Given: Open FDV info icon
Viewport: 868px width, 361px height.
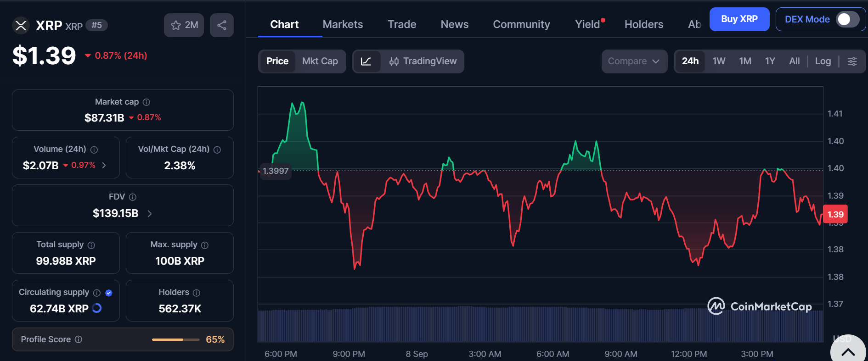Looking at the screenshot, I should [133, 197].
